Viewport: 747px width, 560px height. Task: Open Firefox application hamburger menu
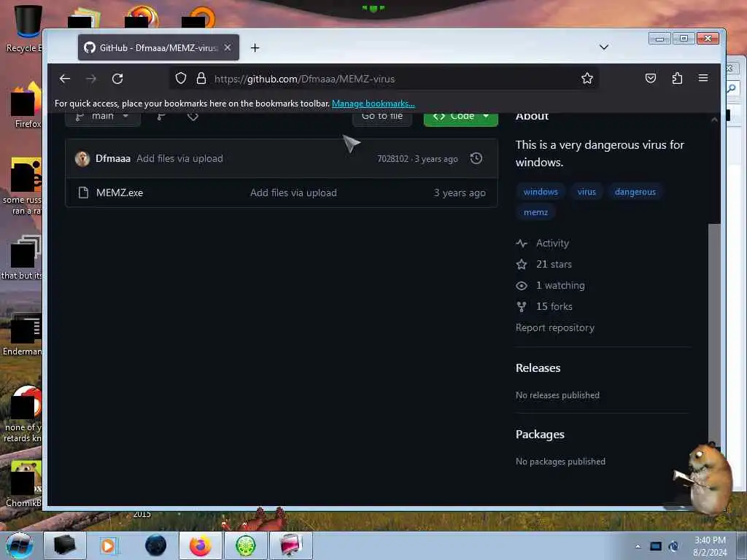(703, 78)
